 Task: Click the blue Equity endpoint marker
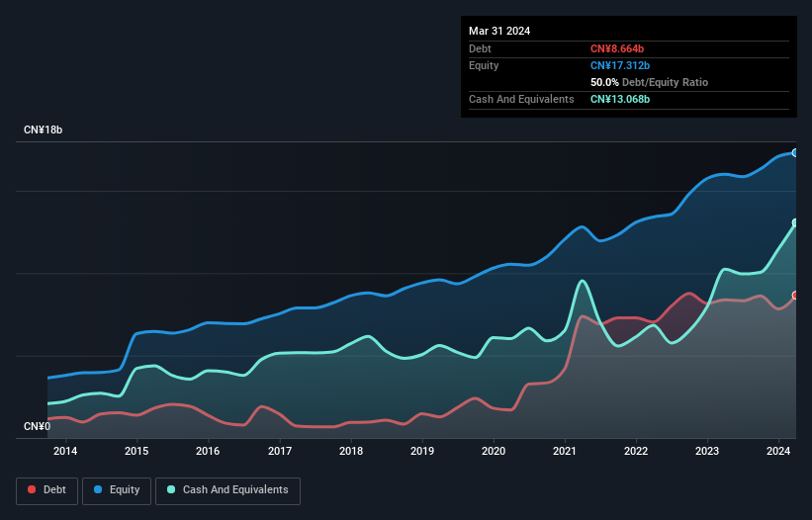click(x=795, y=152)
